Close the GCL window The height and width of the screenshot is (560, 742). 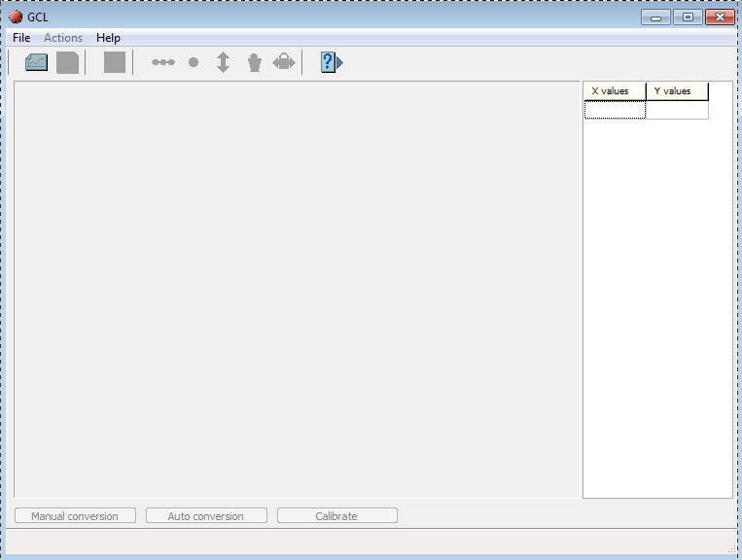pos(720,17)
